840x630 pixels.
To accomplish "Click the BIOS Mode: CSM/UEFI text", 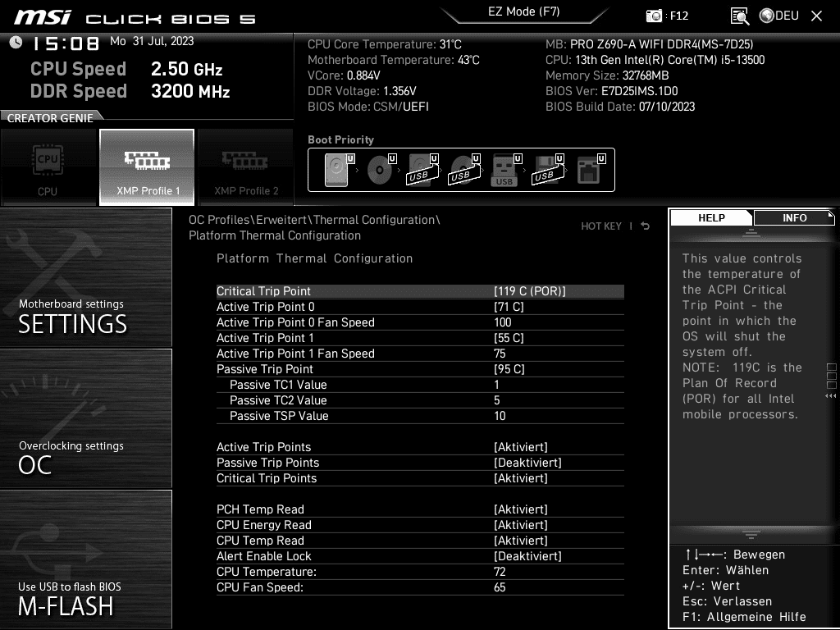I will pos(368,107).
